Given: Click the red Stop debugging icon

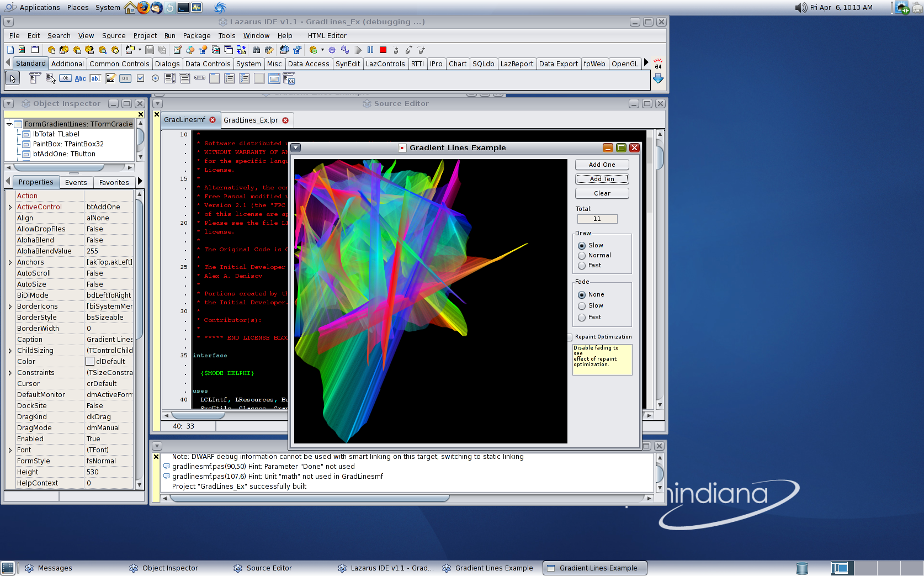Looking at the screenshot, I should (383, 50).
